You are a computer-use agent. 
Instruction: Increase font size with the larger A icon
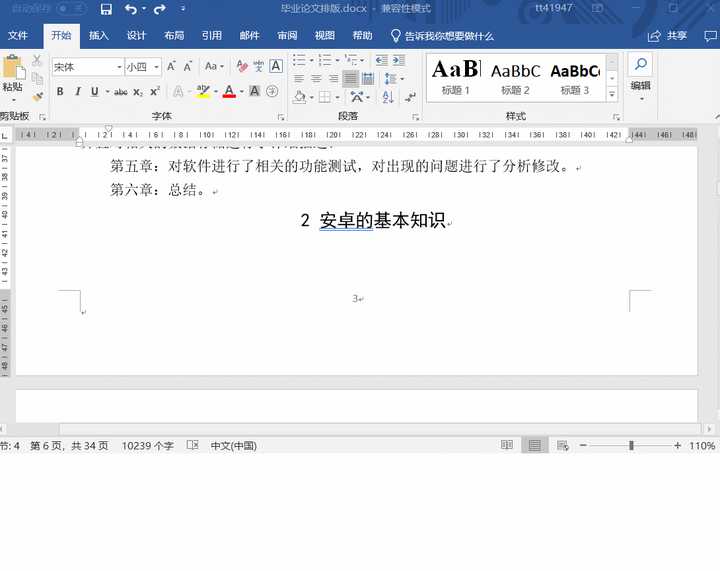pos(171,67)
